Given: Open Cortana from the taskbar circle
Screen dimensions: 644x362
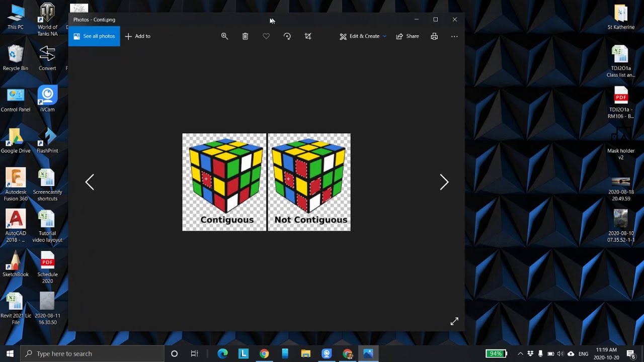Looking at the screenshot, I should point(174,353).
